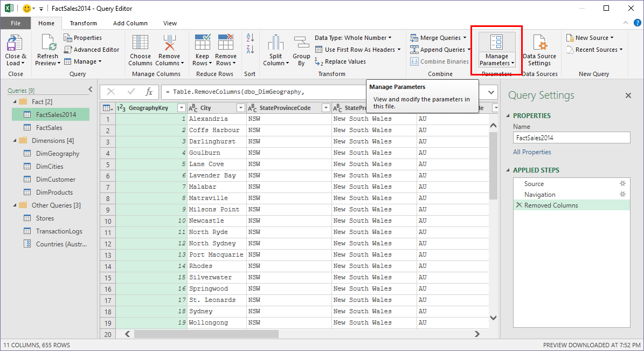Click the horizontal scrollbar thumb
The height and width of the screenshot is (351, 644).
tap(206, 334)
